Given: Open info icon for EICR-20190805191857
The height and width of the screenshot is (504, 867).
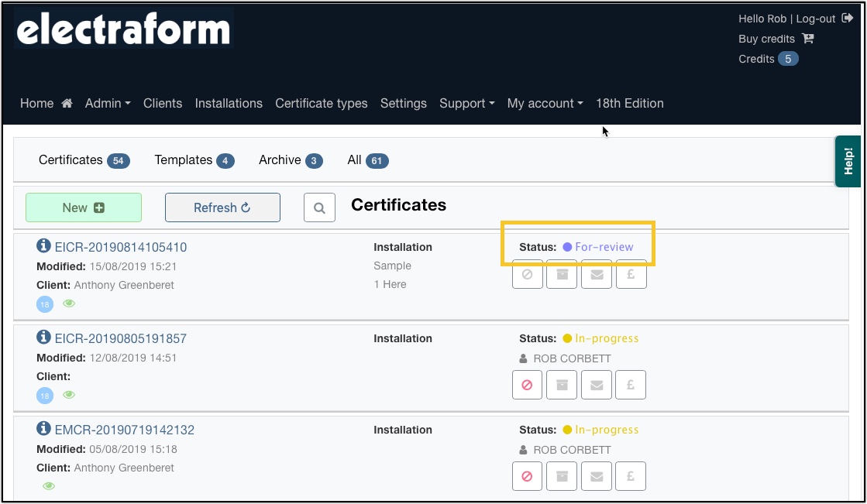Looking at the screenshot, I should pos(43,336).
